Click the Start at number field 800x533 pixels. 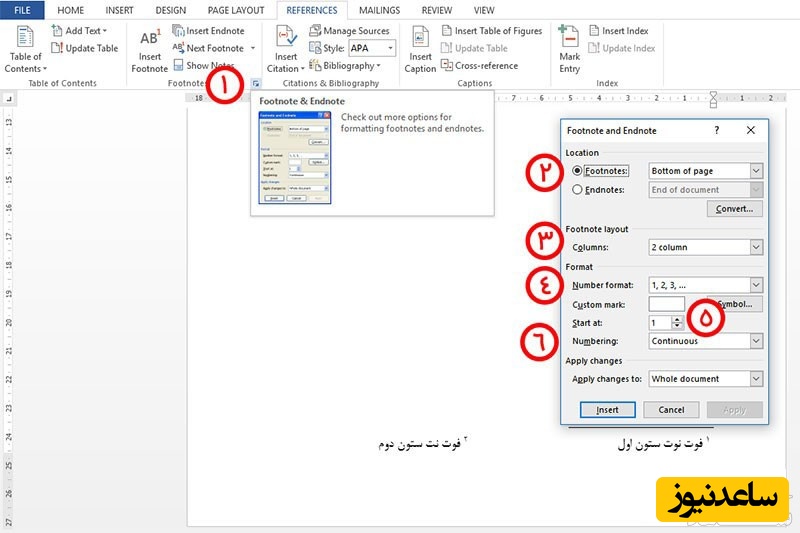pos(660,323)
